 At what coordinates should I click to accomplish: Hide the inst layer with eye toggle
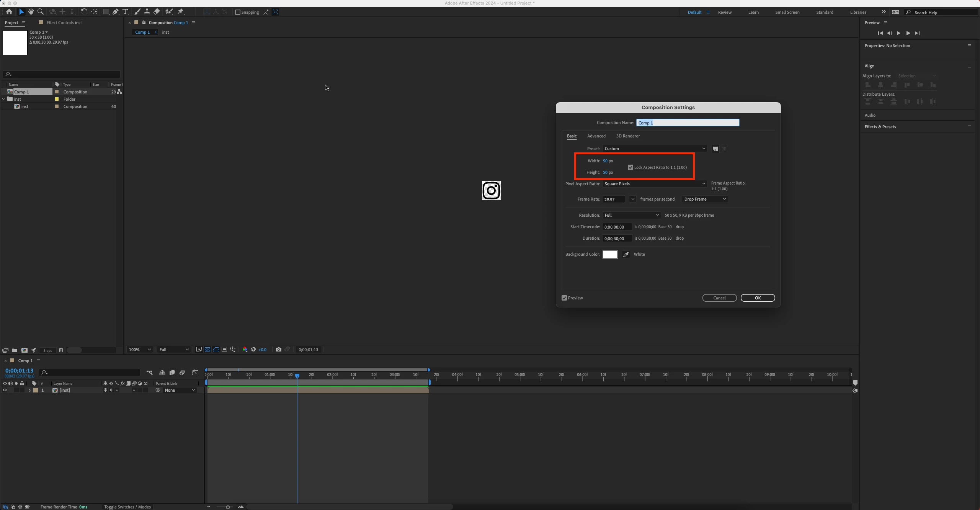(x=5, y=390)
